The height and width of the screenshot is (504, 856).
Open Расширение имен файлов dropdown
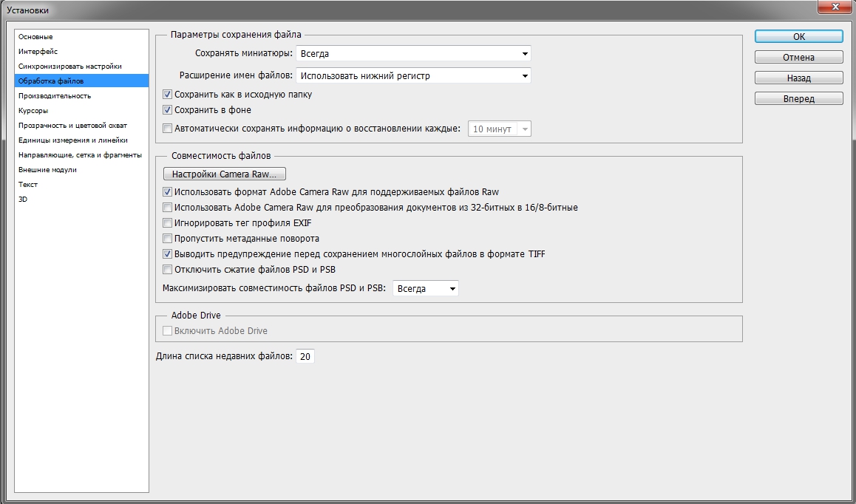(x=413, y=75)
